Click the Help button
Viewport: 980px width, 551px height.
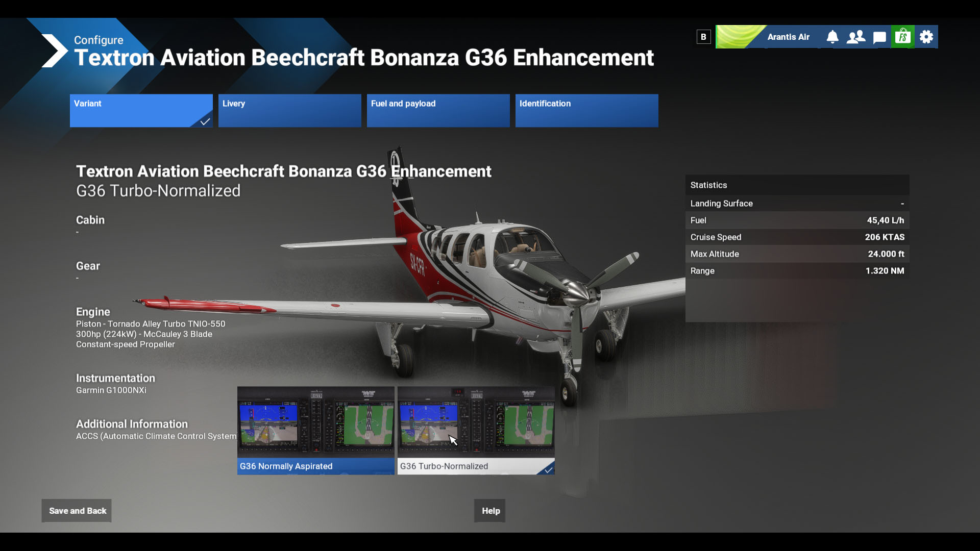[x=490, y=511]
